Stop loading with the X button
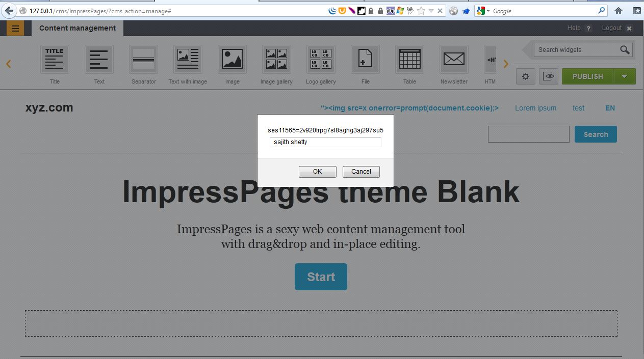The height and width of the screenshot is (359, 644). click(x=440, y=11)
